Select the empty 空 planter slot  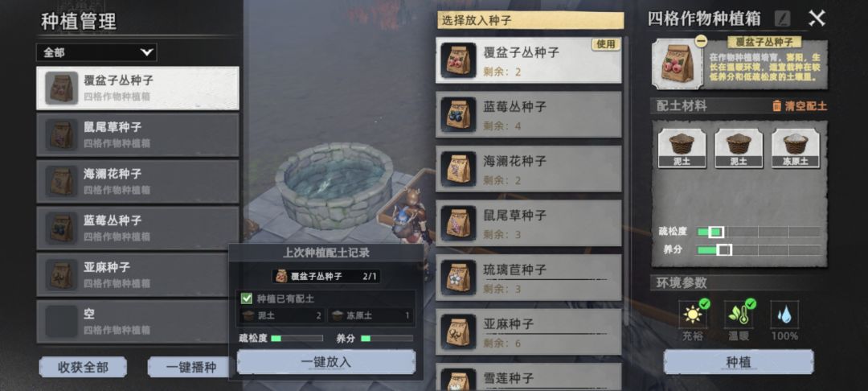point(138,322)
